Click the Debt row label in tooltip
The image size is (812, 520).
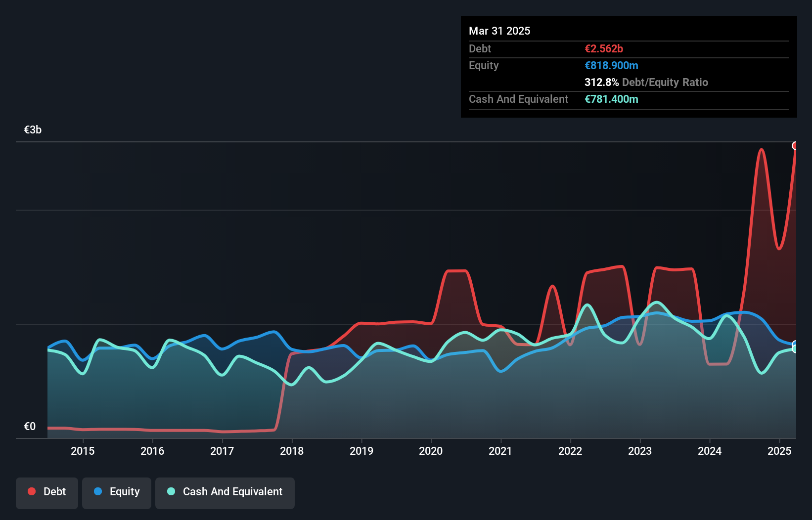pyautogui.click(x=480, y=48)
